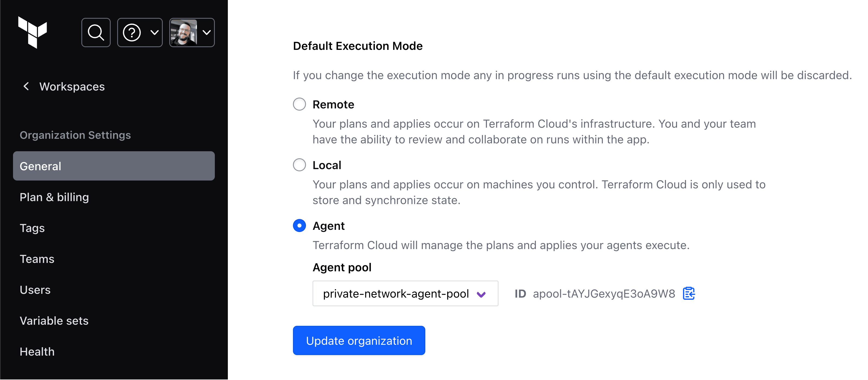This screenshot has width=868, height=380.
Task: Open search with the magnifier icon
Action: (96, 33)
